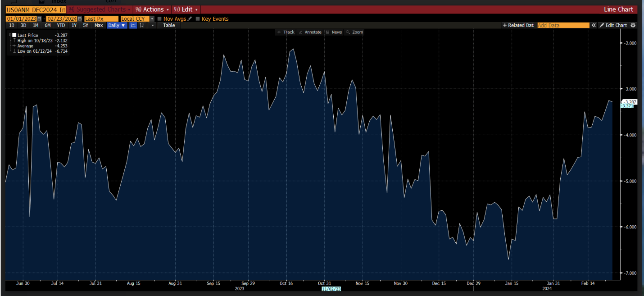The image size is (644, 296).
Task: Select the 3D range tab
Action: (x=23, y=25)
